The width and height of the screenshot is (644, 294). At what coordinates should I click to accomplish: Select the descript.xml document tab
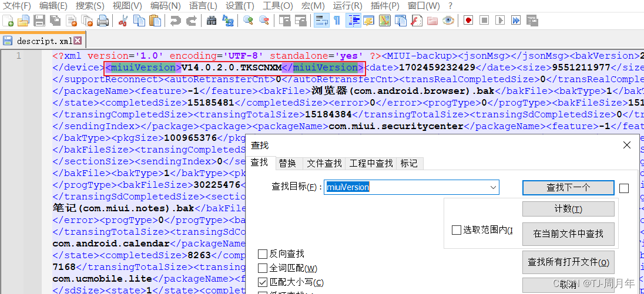44,41
